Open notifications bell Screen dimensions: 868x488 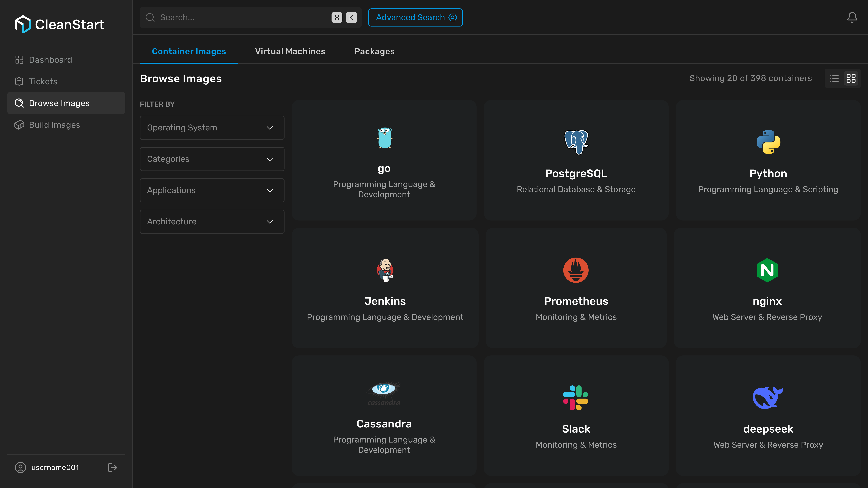(852, 17)
